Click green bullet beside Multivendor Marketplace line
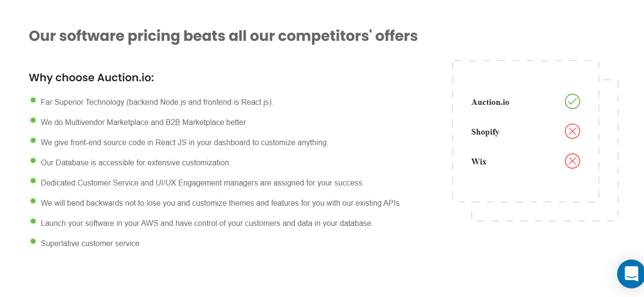 click(x=33, y=120)
